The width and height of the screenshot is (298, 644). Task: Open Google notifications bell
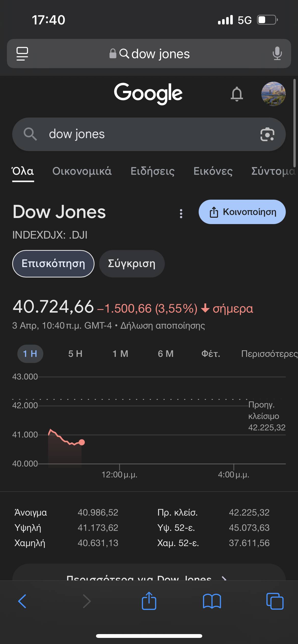[x=237, y=94]
